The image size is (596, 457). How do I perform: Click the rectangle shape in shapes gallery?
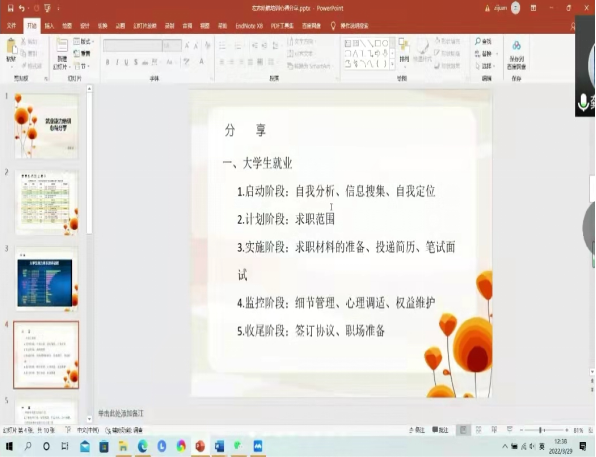[x=378, y=43]
